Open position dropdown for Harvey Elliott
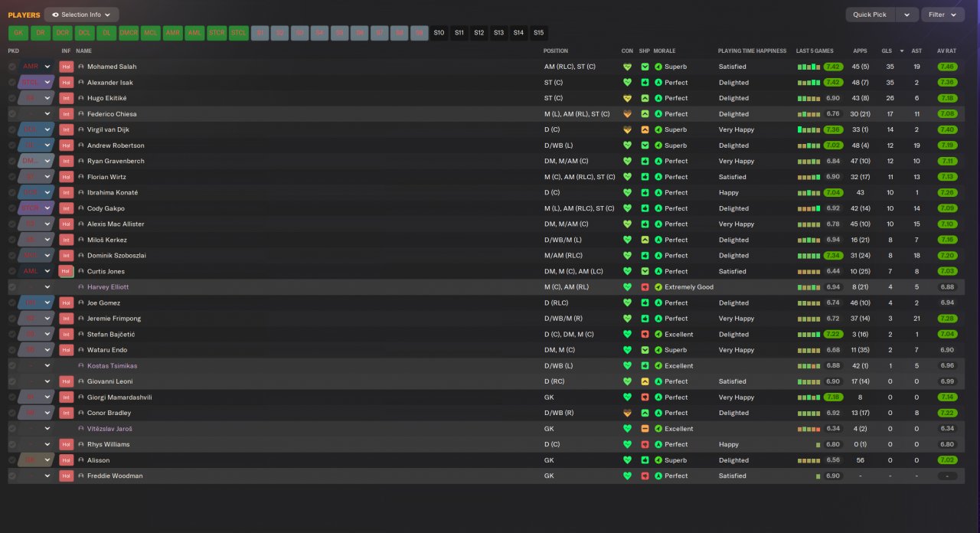The image size is (980, 533). [x=36, y=287]
